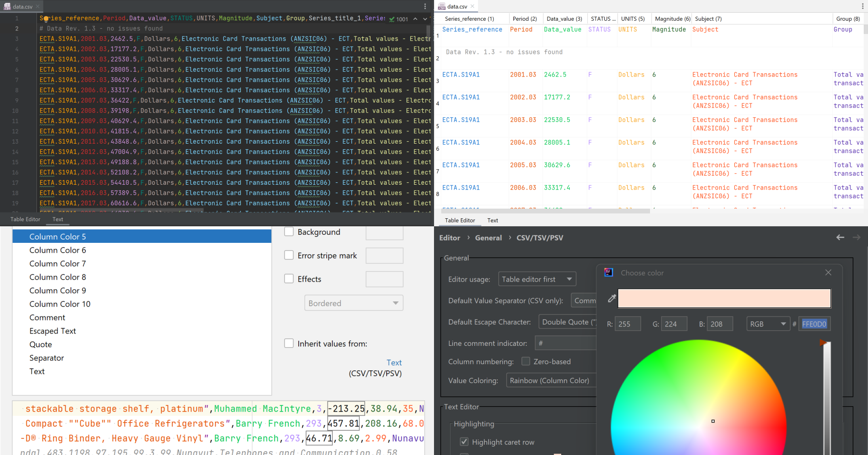This screenshot has height=455, width=868.
Task: Open the Bordered effect type dropdown
Action: [x=354, y=303]
